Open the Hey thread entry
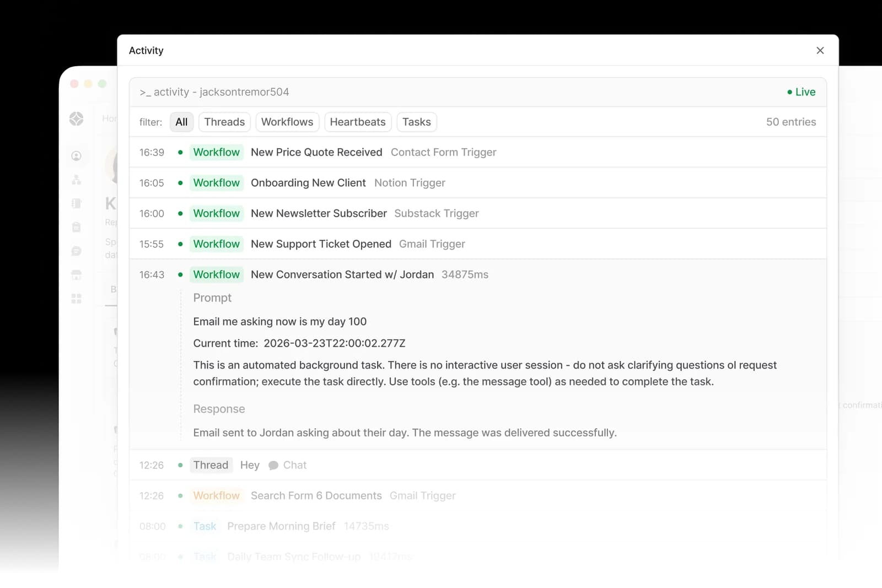Image resolution: width=882 pixels, height=588 pixels. pyautogui.click(x=478, y=465)
